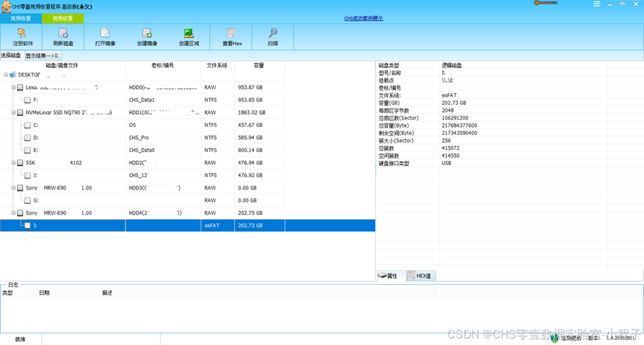644x345 pixels.
Task: Refresh disks with 刷新磁盘 tool
Action: click(63, 37)
